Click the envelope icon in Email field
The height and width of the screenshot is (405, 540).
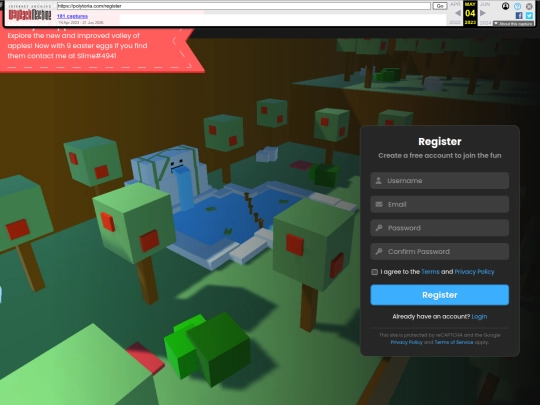[379, 204]
